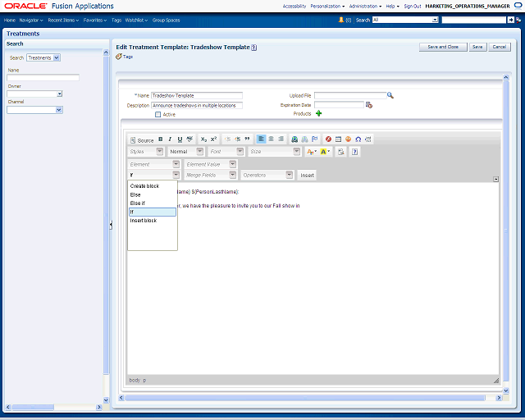Click the notifications bell icon

point(341,20)
